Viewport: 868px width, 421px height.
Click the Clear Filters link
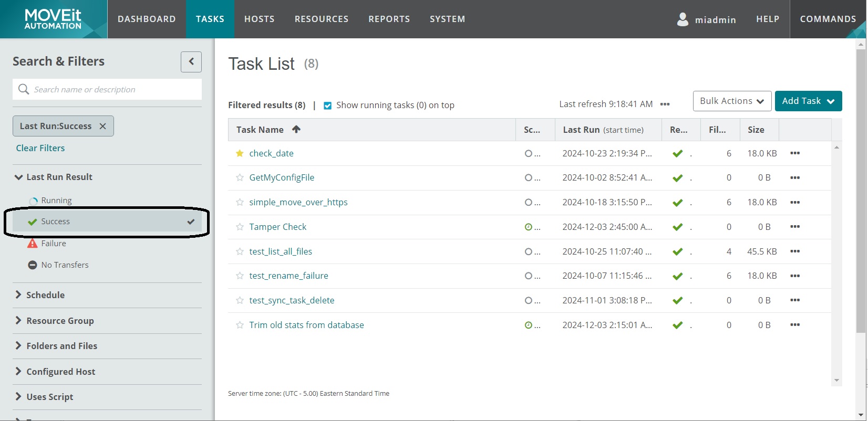[x=40, y=148]
